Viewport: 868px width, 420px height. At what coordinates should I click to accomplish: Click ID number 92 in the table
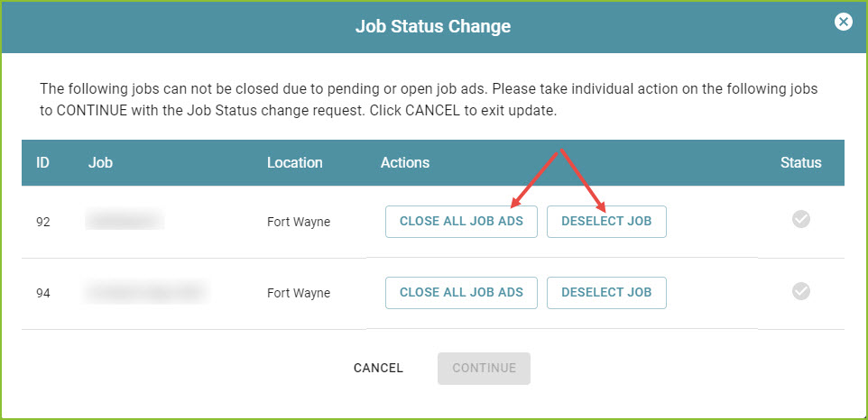point(42,222)
